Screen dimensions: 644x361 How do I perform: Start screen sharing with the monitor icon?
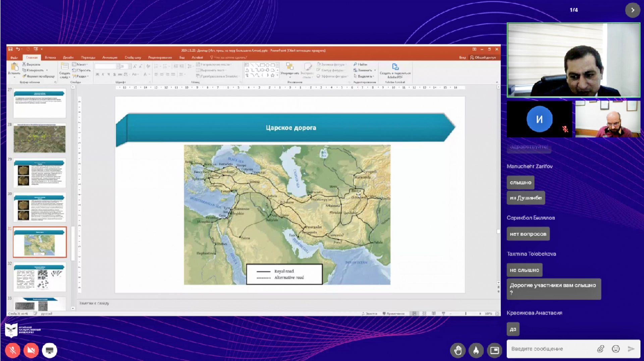pyautogui.click(x=49, y=350)
